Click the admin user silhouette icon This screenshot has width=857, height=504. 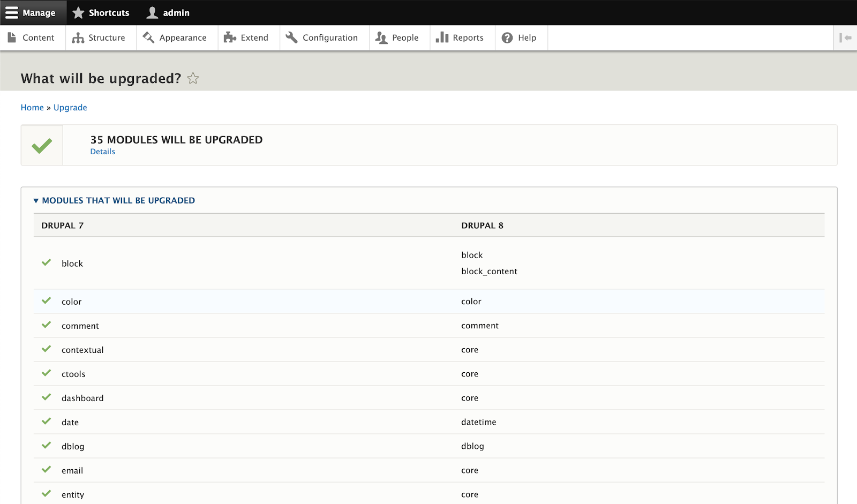(153, 12)
